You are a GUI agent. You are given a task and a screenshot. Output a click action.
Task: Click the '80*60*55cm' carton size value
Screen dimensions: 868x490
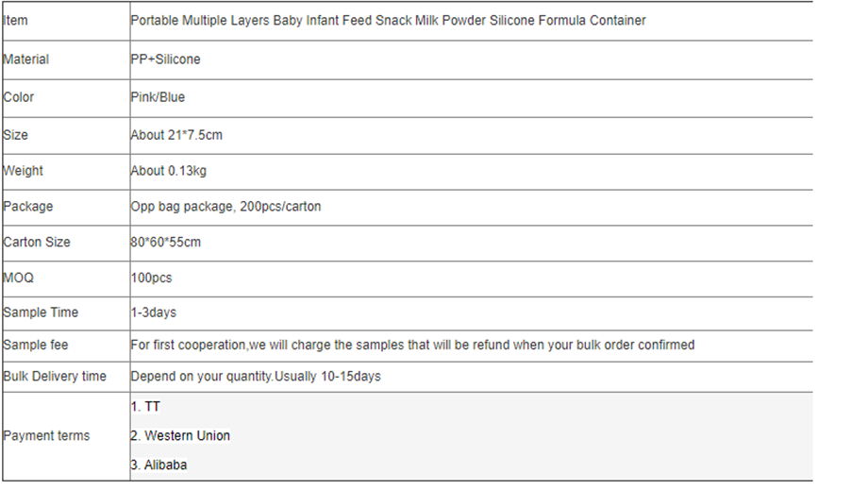tap(165, 243)
